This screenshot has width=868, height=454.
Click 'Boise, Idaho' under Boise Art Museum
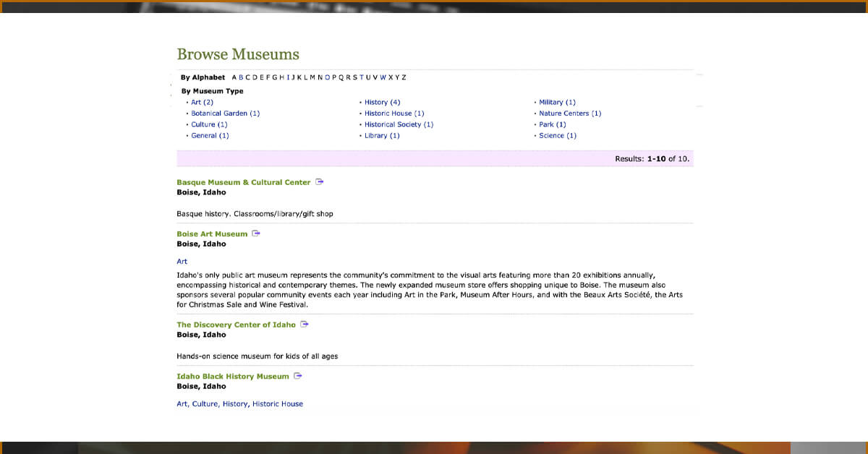(201, 244)
